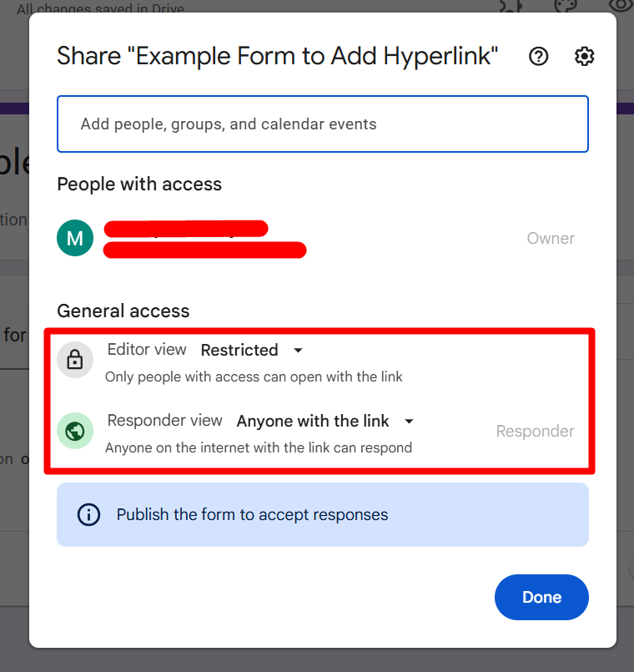634x672 pixels.
Task: Select the Editor view label
Action: 147,349
